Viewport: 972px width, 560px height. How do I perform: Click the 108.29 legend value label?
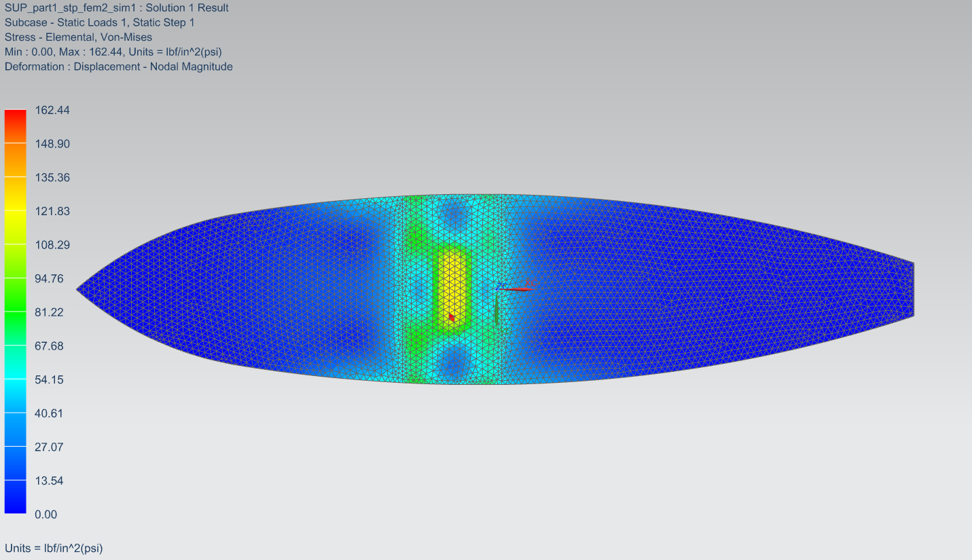(x=52, y=245)
